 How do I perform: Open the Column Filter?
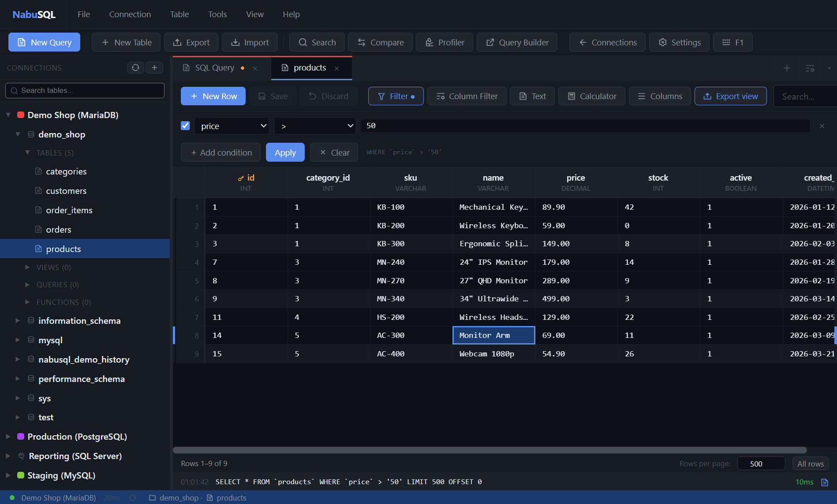[467, 96]
